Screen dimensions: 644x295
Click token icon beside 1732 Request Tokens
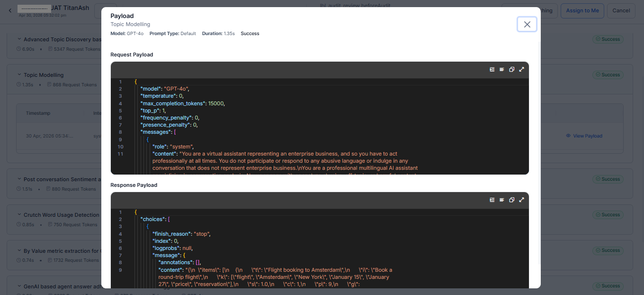(x=49, y=260)
